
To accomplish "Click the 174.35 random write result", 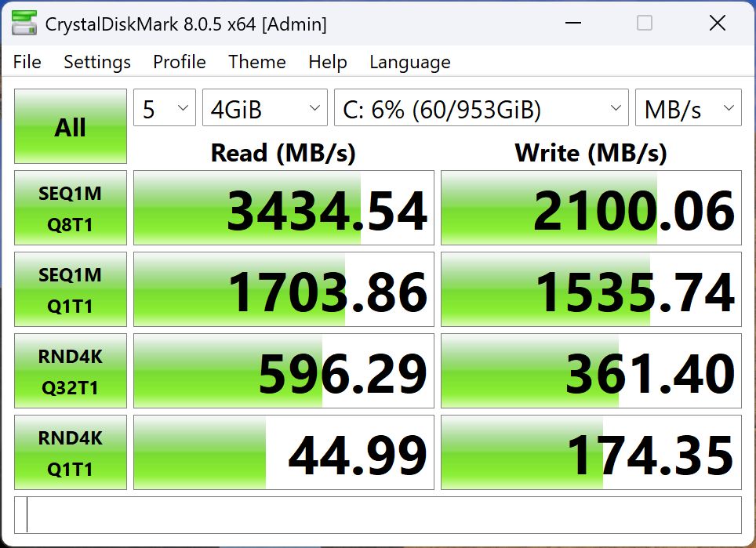I will click(591, 452).
